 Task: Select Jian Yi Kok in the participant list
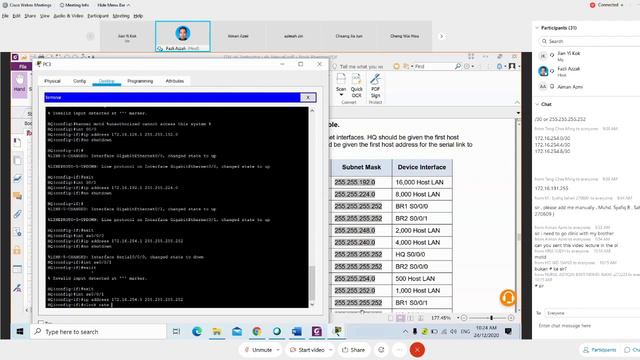point(569,56)
